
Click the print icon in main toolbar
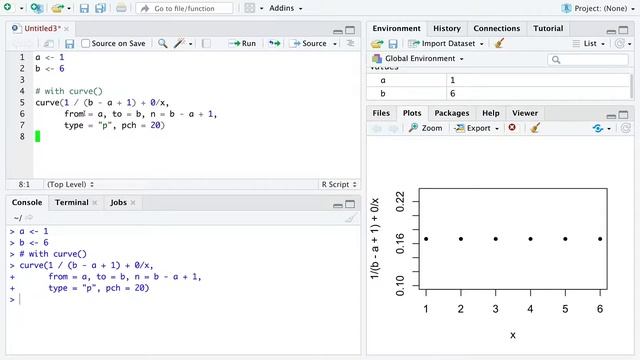point(121,8)
